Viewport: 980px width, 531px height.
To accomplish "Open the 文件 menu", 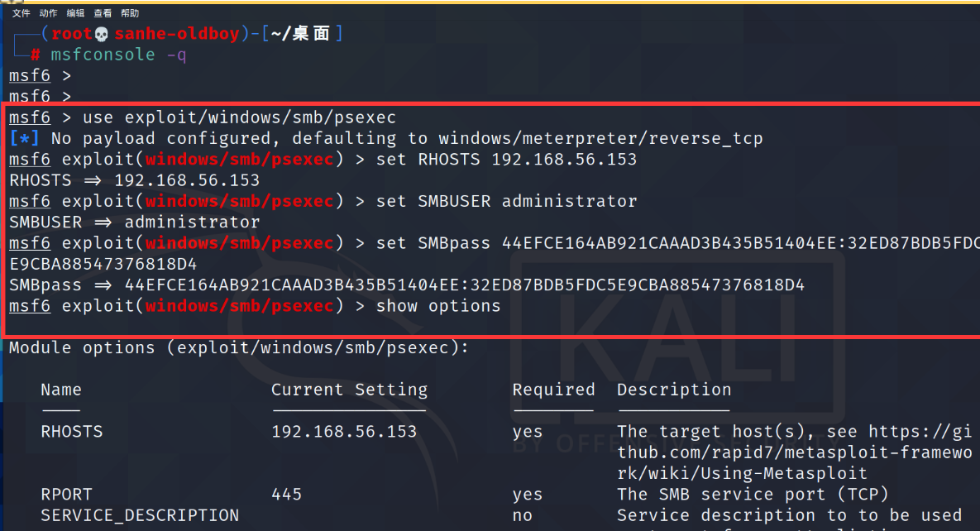I will [21, 13].
